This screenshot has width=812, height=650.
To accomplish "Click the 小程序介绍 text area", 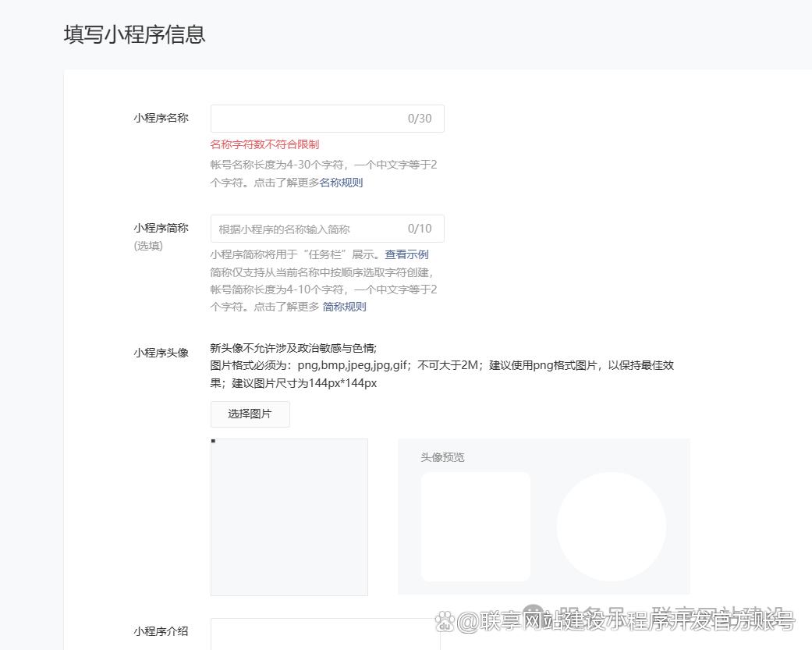I will click(324, 634).
